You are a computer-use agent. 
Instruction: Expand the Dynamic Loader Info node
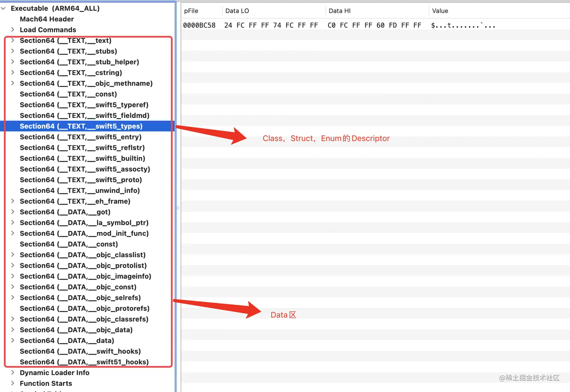[12, 372]
